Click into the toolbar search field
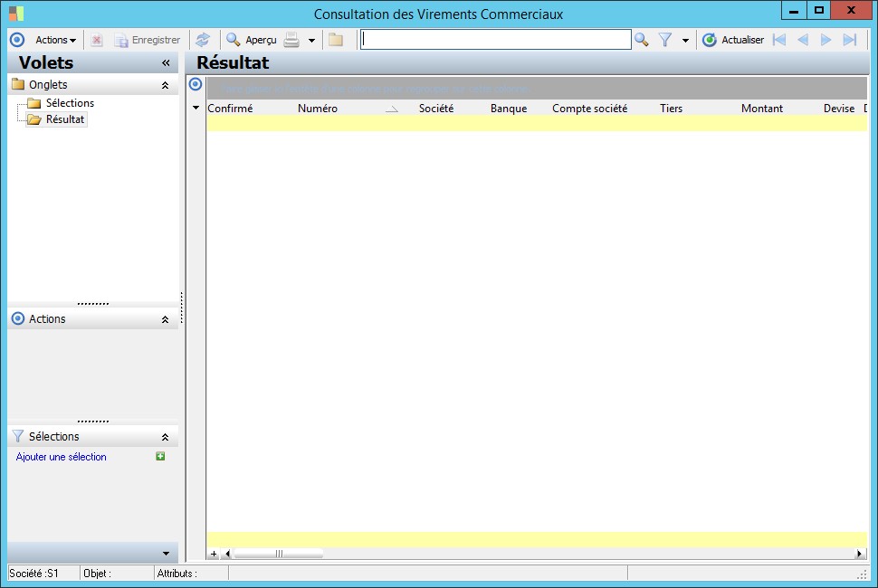Image resolution: width=878 pixels, height=588 pixels. tap(495, 39)
